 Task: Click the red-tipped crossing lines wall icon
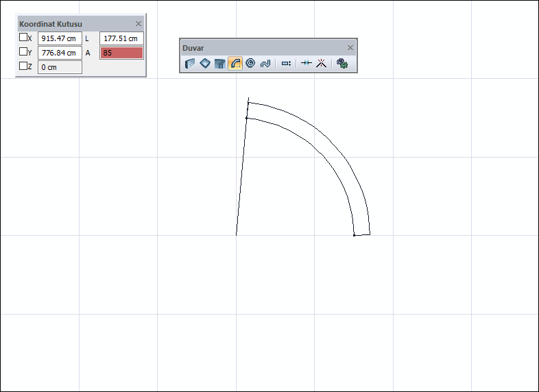[x=320, y=64]
